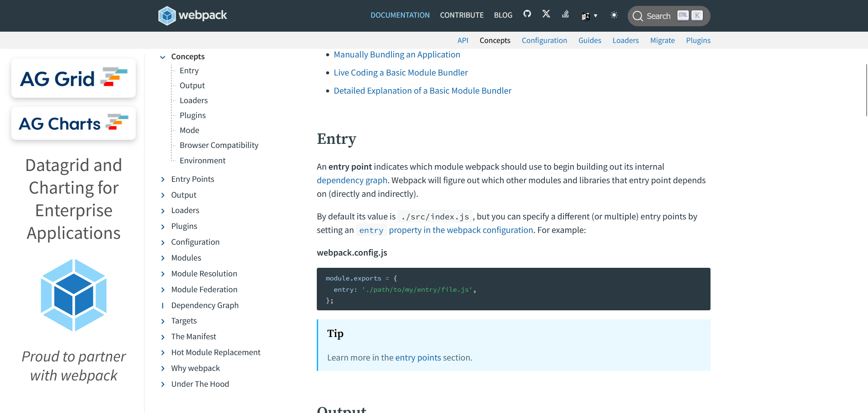The width and height of the screenshot is (868, 413).
Task: Expand the Configuration sidebar section chevron
Action: point(163,242)
